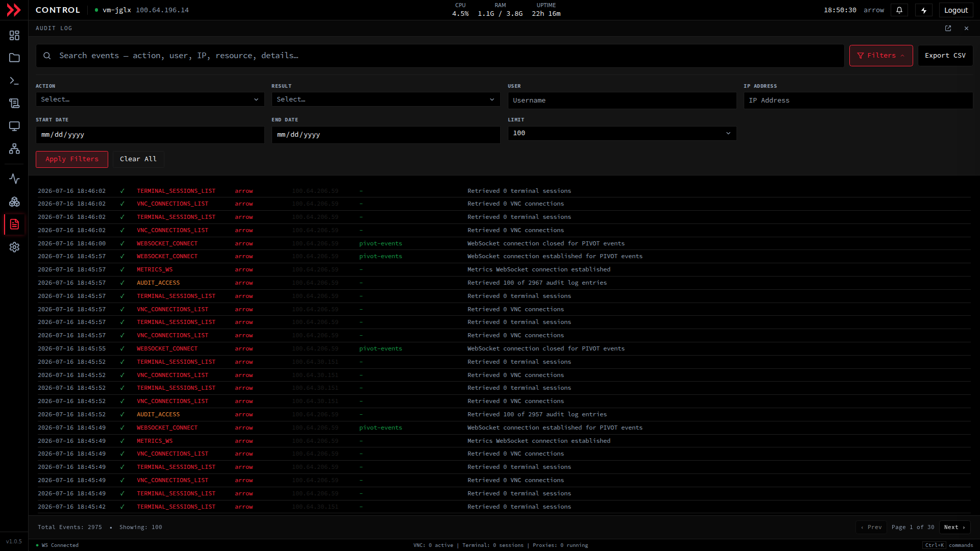Image resolution: width=980 pixels, height=551 pixels.
Task: Click the red double-chevron app logo
Action: 14,10
